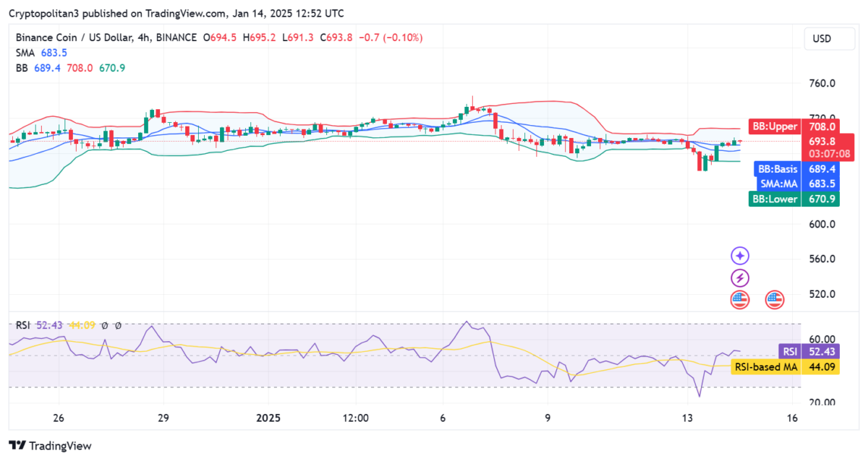Open the USD currency selector
This screenshot has height=461, width=868.
point(822,38)
